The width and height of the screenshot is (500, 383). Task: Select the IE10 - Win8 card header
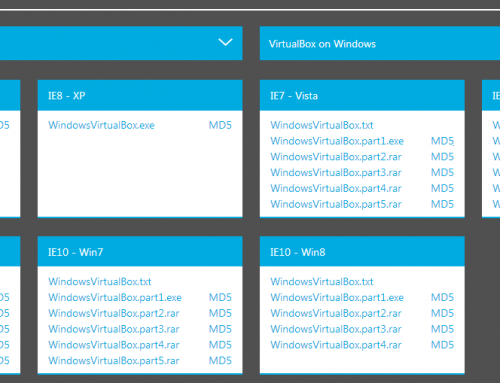[x=362, y=252]
